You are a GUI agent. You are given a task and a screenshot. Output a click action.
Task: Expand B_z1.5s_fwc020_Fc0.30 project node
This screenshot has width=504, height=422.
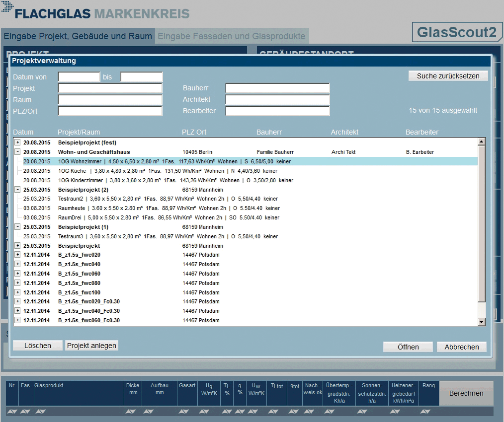18,301
